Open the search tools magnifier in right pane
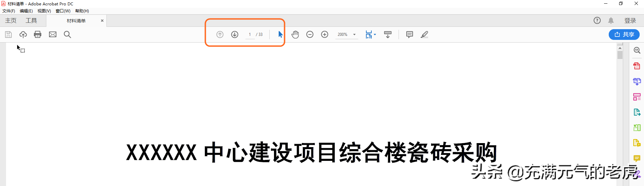644x186 pixels. pyautogui.click(x=637, y=50)
